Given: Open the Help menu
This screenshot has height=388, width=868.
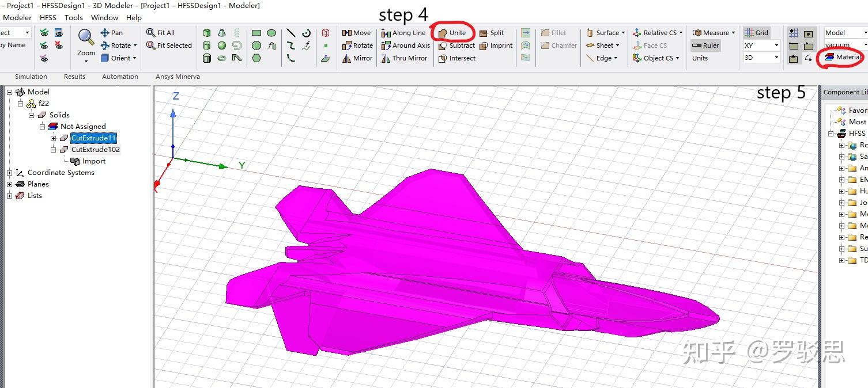Looking at the screenshot, I should (x=134, y=18).
